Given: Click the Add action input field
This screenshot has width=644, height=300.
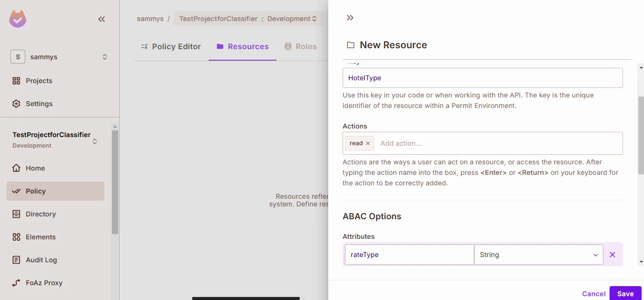Looking at the screenshot, I should [x=498, y=143].
